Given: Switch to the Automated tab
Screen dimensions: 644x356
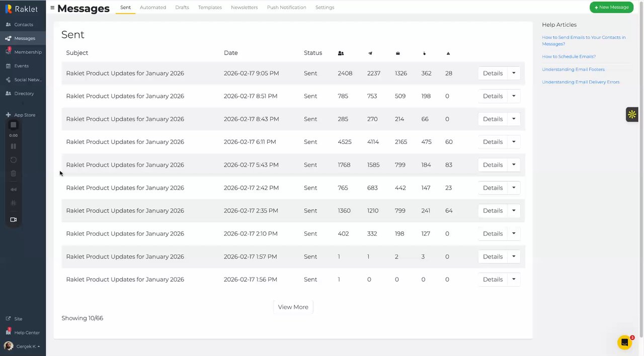Looking at the screenshot, I should click(153, 8).
